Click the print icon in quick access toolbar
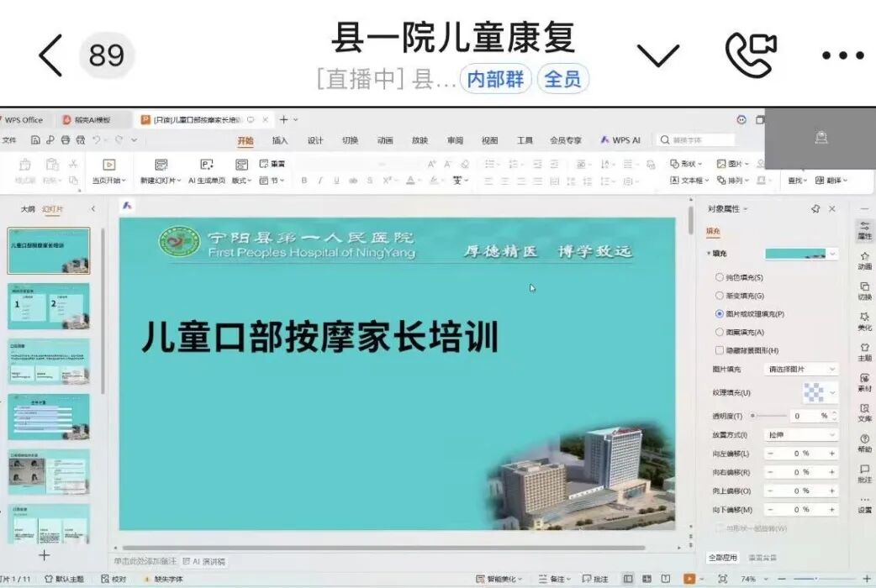This screenshot has width=876, height=588. tap(66, 140)
